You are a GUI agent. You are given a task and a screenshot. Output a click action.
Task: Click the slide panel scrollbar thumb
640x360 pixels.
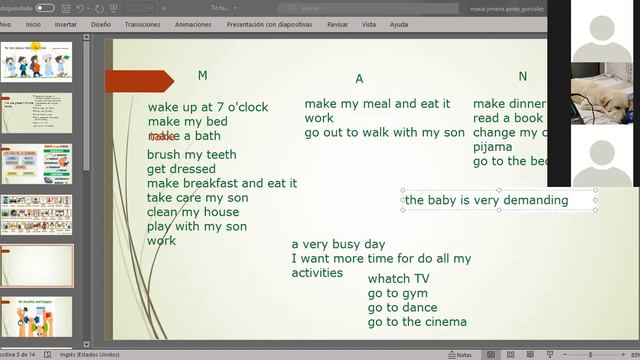point(86,106)
